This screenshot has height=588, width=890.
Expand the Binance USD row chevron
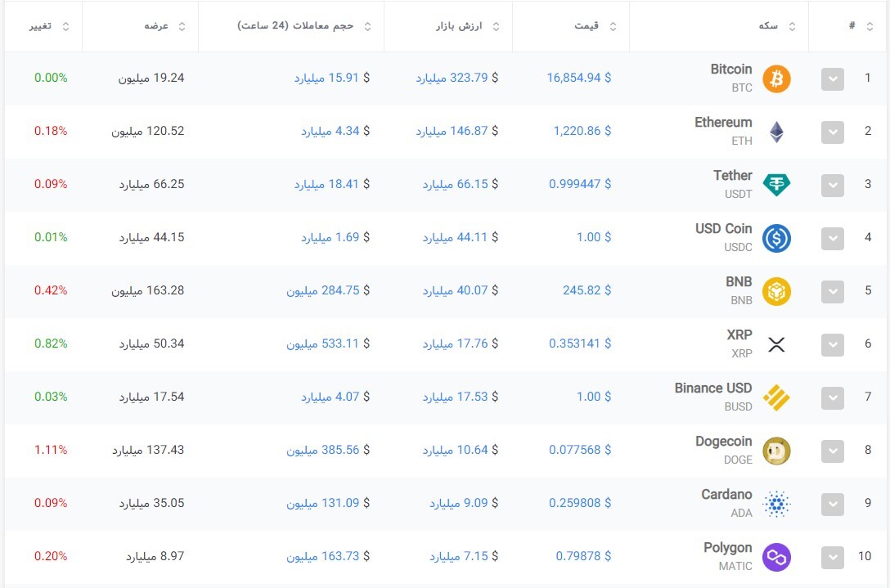[832, 398]
